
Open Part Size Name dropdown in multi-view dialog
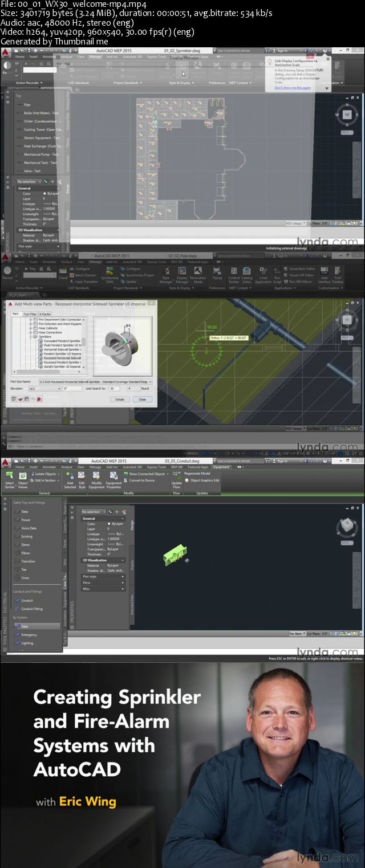click(95, 381)
